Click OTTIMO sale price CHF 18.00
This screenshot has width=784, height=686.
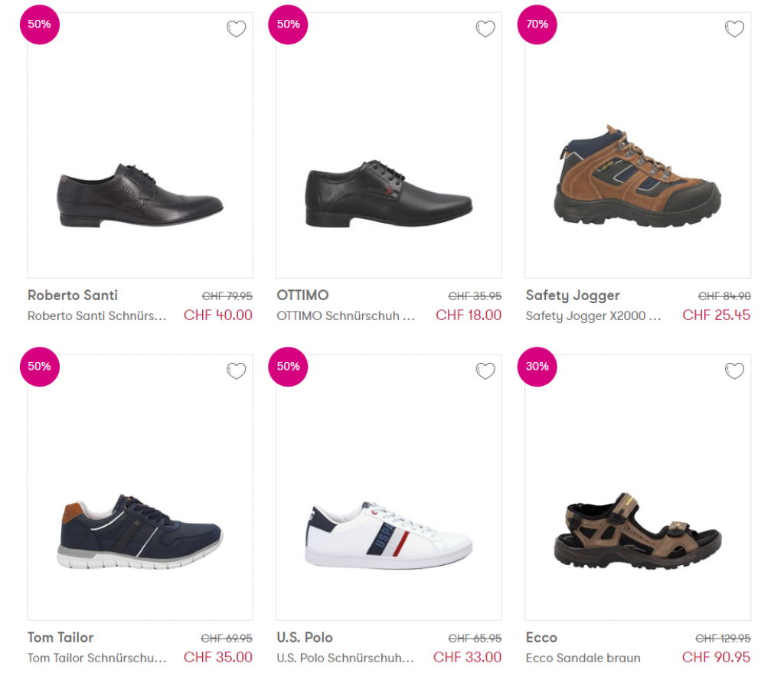[469, 315]
